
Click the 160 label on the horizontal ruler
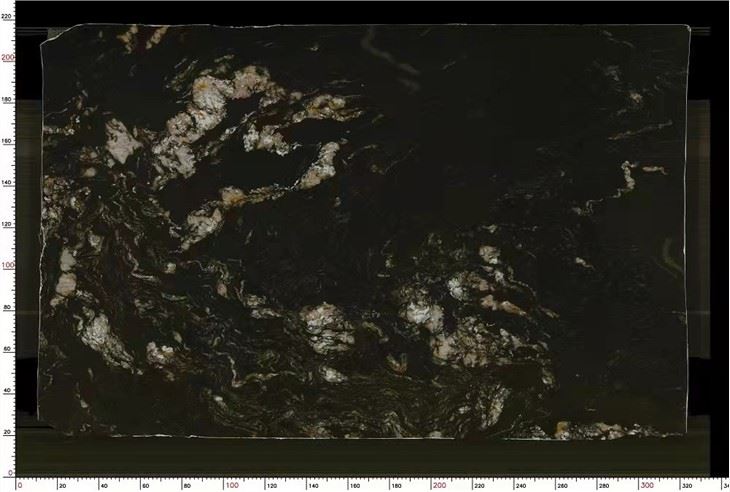click(354, 486)
